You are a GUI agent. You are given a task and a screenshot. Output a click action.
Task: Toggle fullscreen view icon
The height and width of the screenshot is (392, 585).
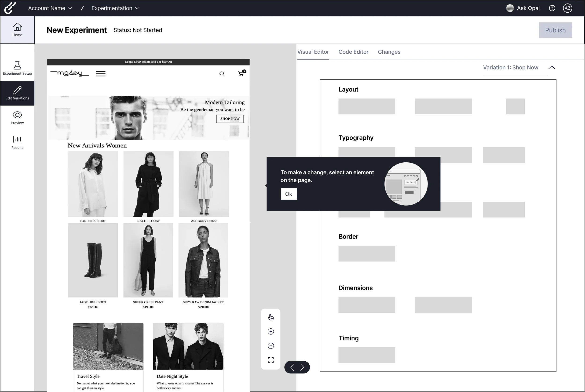(271, 360)
